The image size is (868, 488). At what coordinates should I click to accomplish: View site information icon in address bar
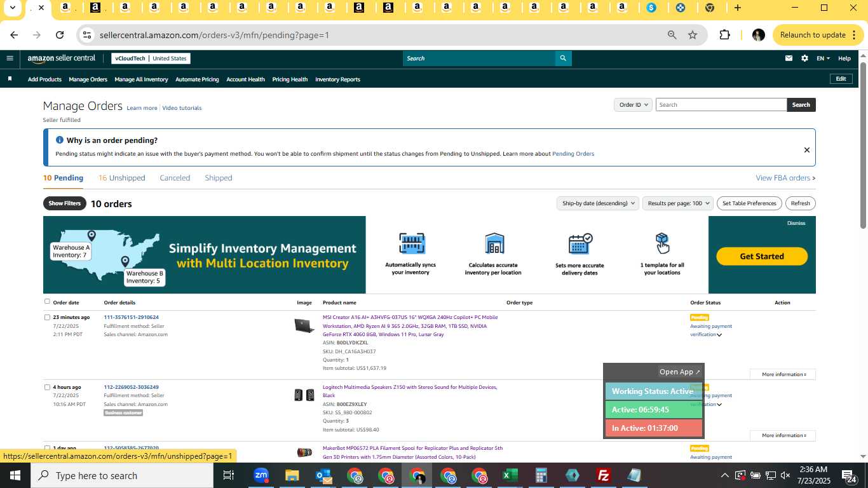[x=88, y=35]
